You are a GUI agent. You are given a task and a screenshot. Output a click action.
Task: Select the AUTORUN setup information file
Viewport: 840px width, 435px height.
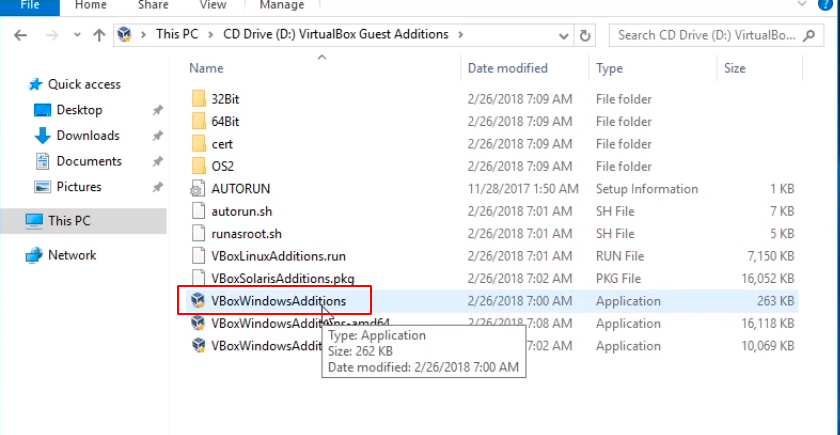point(241,189)
